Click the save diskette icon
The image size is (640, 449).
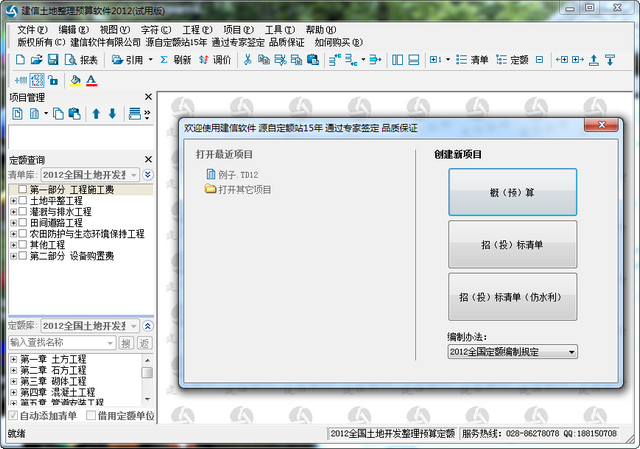[53, 60]
